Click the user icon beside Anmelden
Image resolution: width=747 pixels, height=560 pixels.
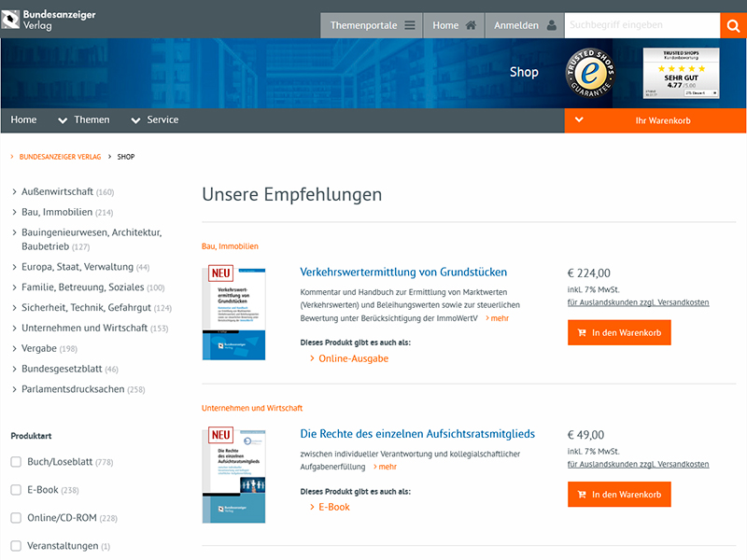pyautogui.click(x=551, y=25)
